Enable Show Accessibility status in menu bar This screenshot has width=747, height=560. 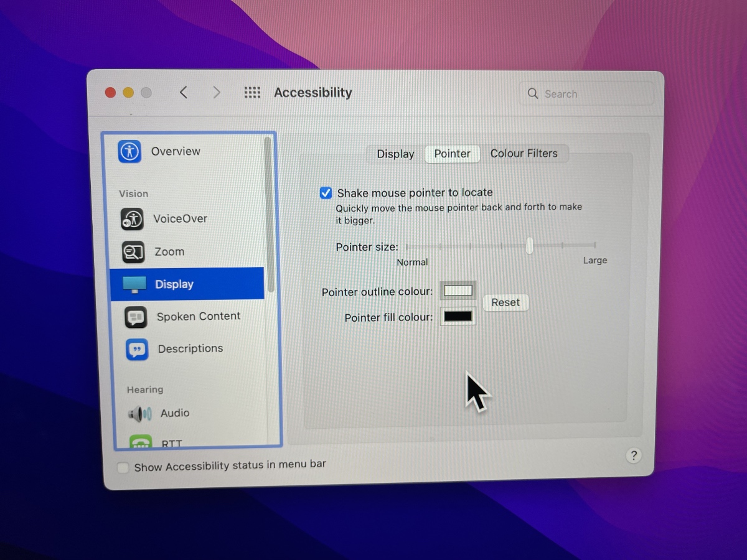click(x=123, y=467)
